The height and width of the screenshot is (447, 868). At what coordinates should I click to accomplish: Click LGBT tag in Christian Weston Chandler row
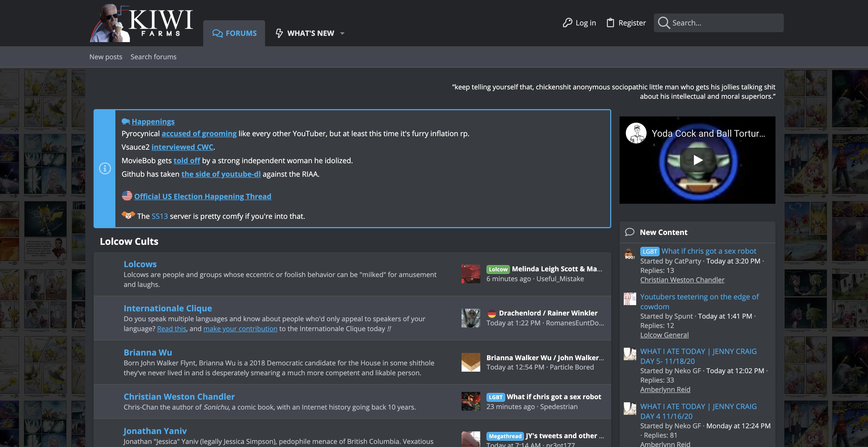coord(496,397)
